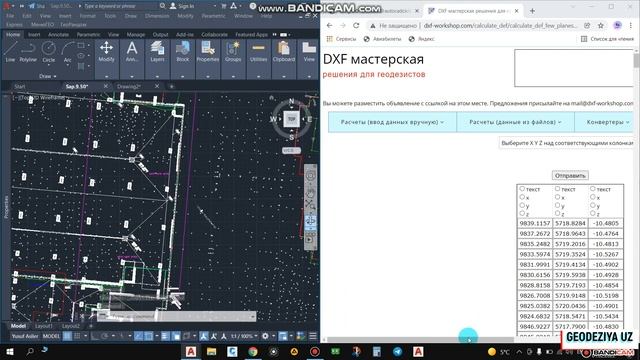The image size is (640, 360).
Task: Expand the Layers panel bottom arrow
Action: (157, 76)
